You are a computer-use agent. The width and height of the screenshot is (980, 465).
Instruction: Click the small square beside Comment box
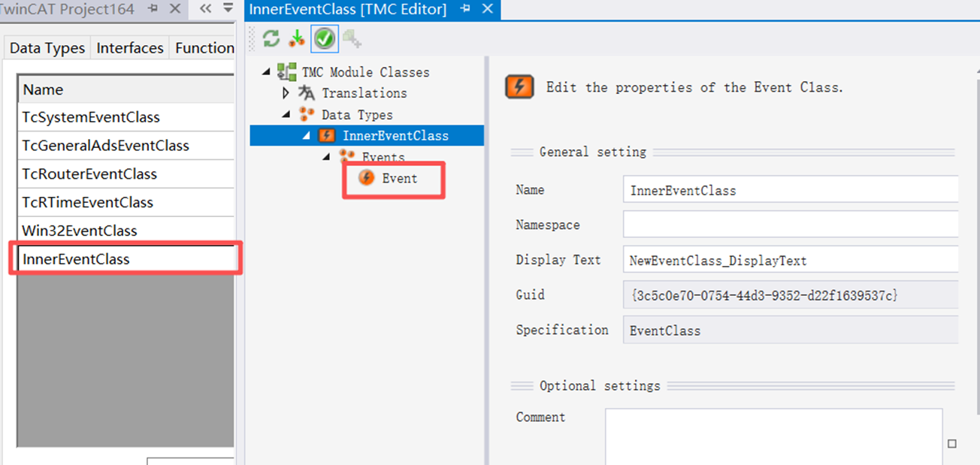(952, 444)
